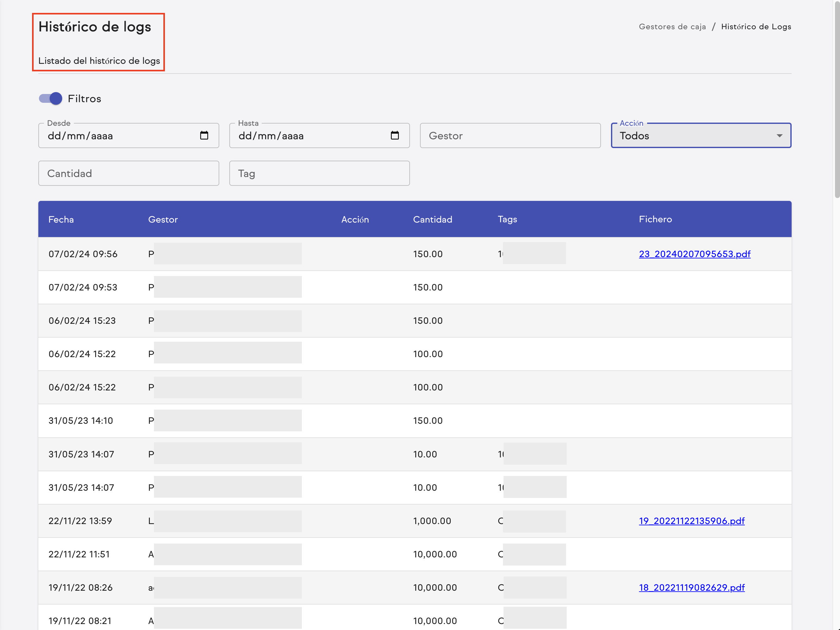The height and width of the screenshot is (630, 840).
Task: Open the Desde date picker calendar icon
Action: click(204, 136)
